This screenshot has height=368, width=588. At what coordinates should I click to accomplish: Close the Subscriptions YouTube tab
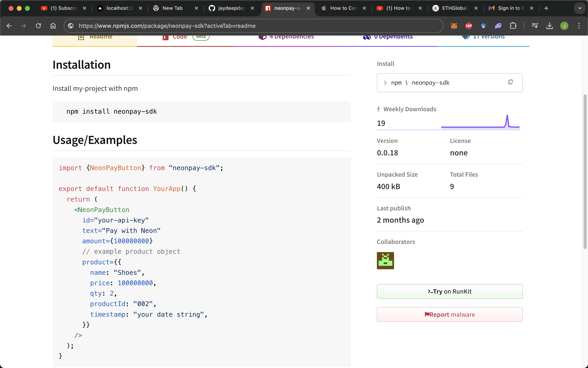[x=85, y=8]
